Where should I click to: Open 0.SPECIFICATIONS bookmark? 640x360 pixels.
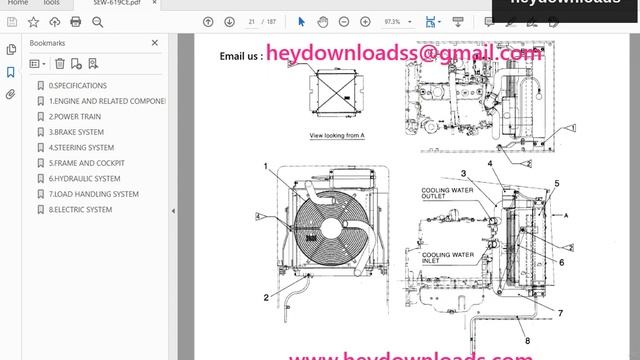pyautogui.click(x=78, y=86)
